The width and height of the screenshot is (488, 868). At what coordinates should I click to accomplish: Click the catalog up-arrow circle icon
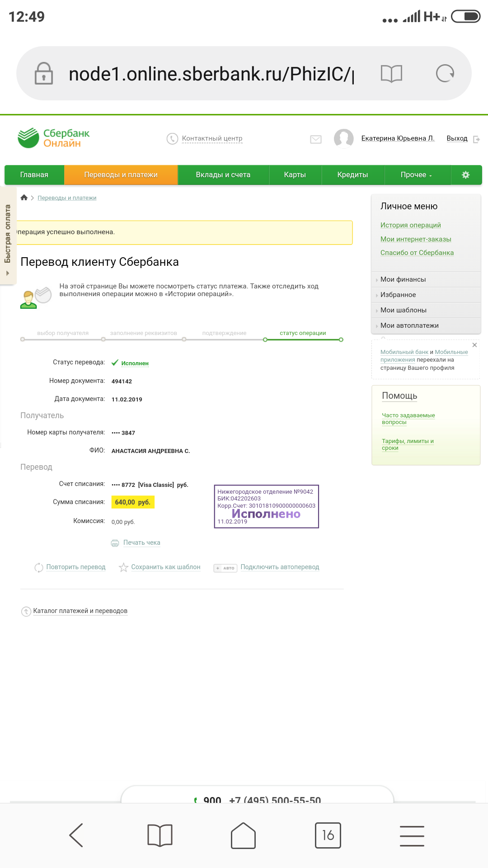click(x=26, y=611)
